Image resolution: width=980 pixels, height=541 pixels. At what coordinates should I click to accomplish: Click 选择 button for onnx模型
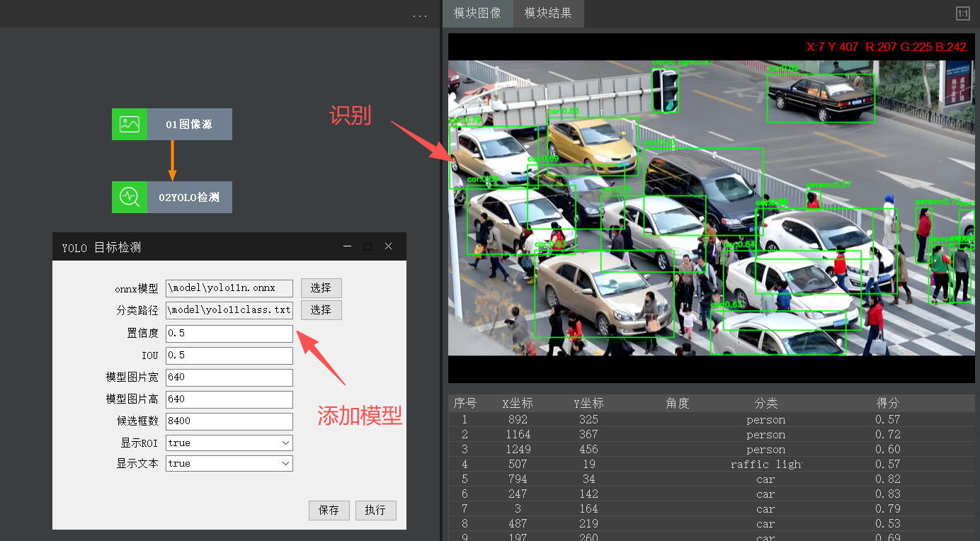[321, 287]
